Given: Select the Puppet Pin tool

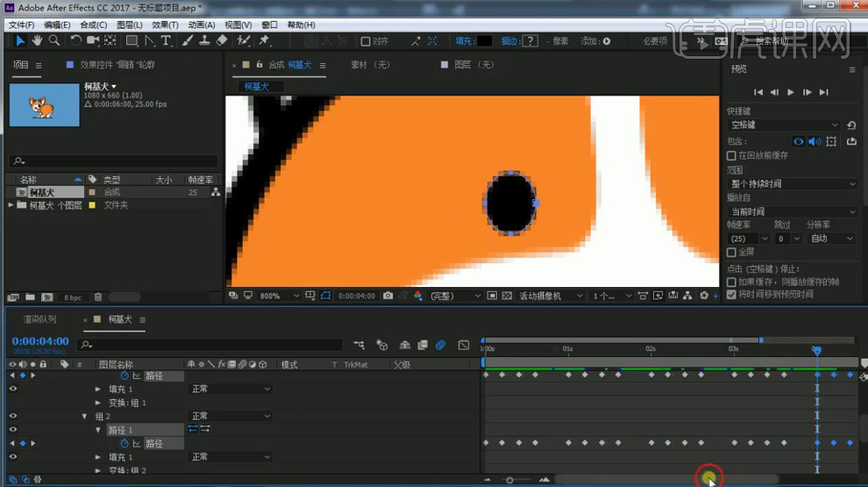Looking at the screenshot, I should [264, 40].
